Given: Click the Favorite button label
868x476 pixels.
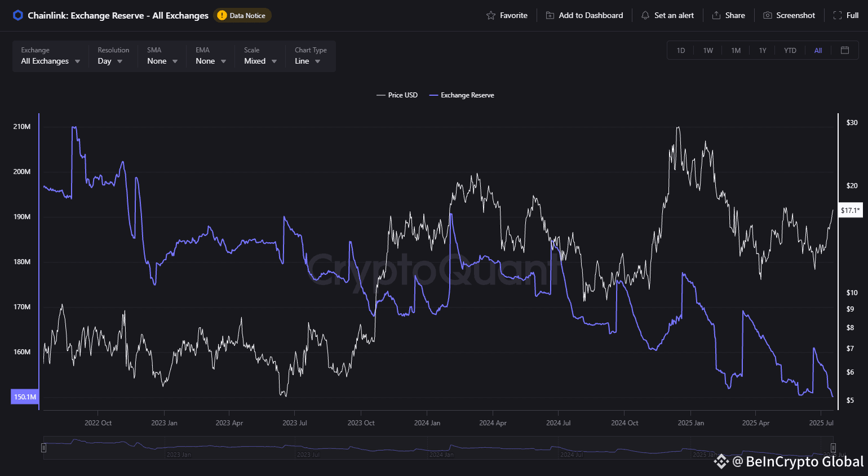Looking at the screenshot, I should tap(513, 15).
